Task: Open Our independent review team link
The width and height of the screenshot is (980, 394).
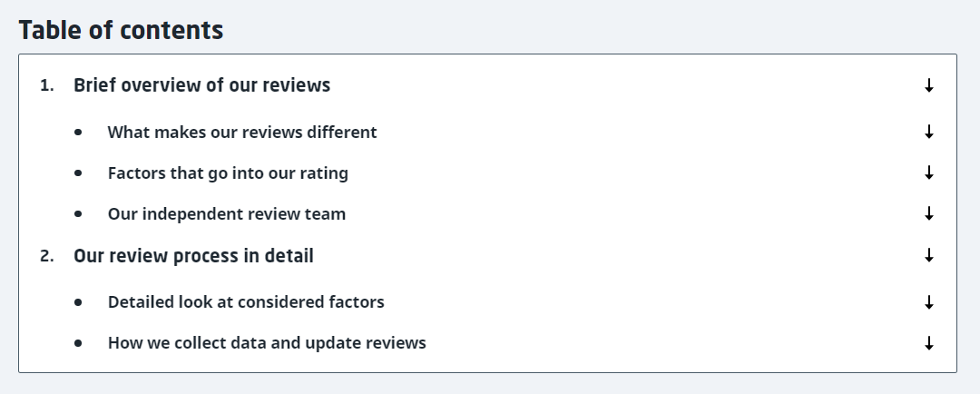Action: pyautogui.click(x=227, y=214)
